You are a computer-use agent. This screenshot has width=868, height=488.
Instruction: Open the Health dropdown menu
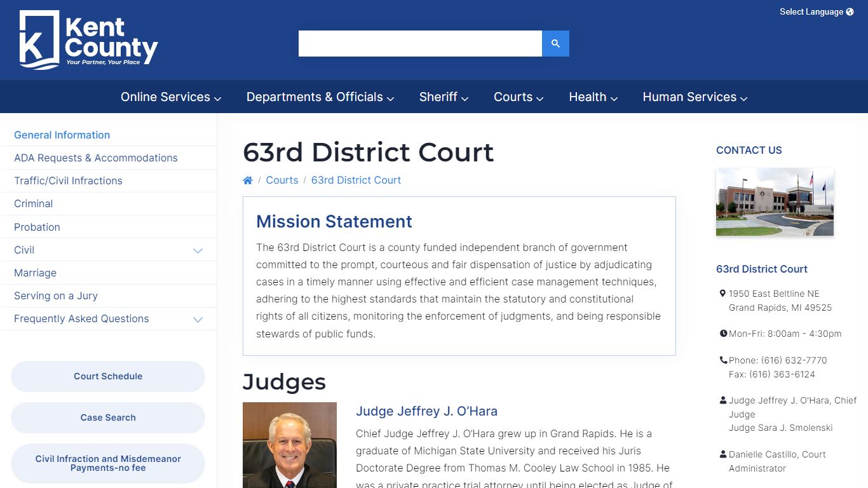click(593, 97)
